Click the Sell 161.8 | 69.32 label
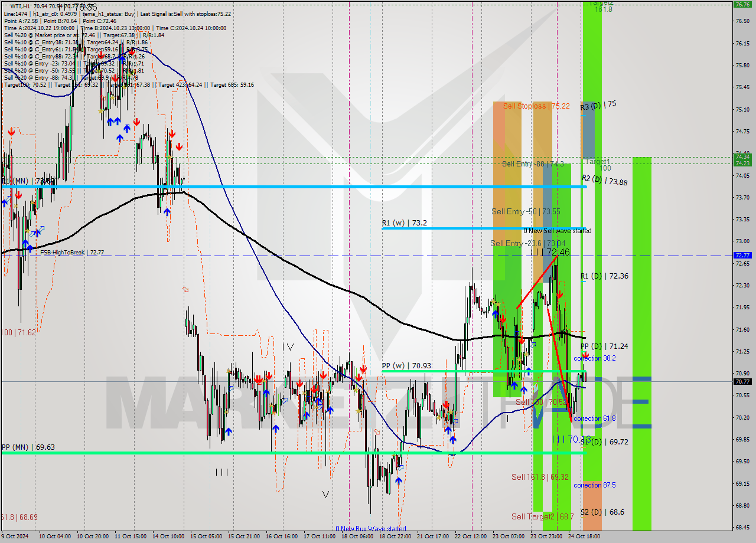 (540, 477)
